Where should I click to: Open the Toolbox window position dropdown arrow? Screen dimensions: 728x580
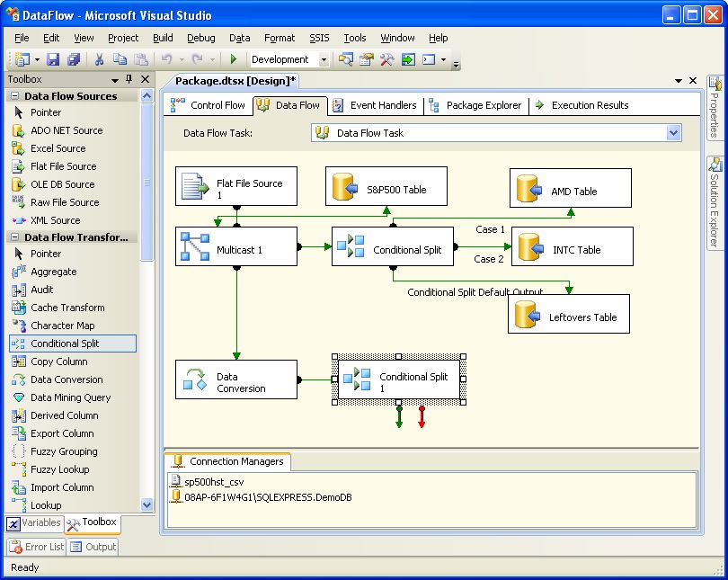point(115,80)
